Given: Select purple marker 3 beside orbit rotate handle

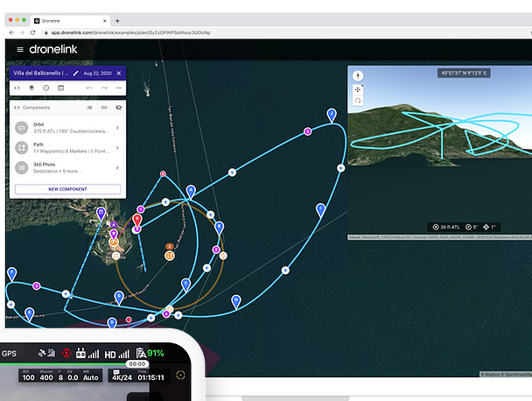Looking at the screenshot, I should click(216, 250).
